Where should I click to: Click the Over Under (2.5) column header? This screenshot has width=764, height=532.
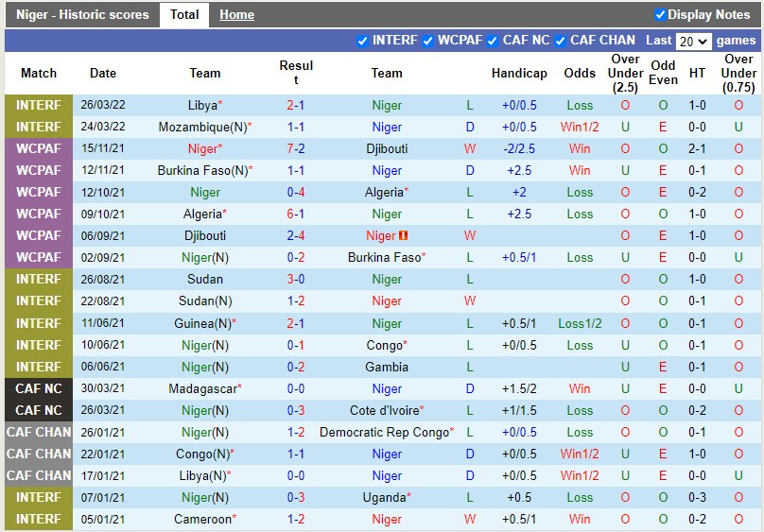625,73
